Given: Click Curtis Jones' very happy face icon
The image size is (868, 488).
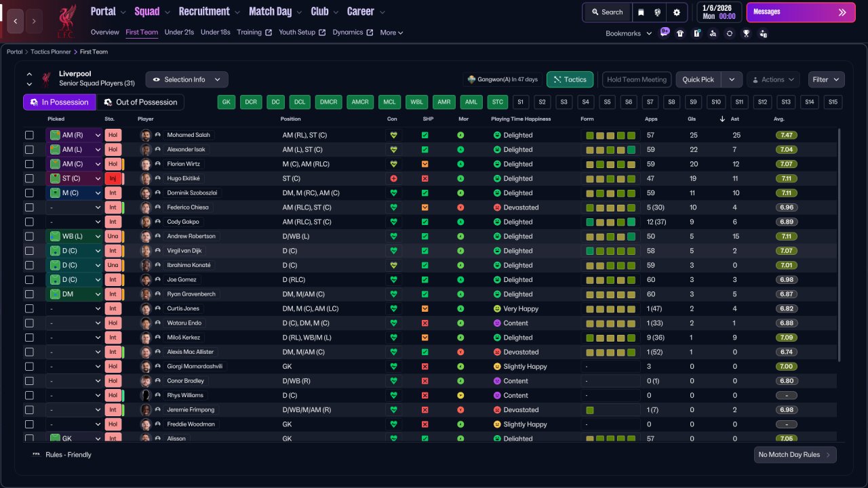Looking at the screenshot, I should [497, 308].
